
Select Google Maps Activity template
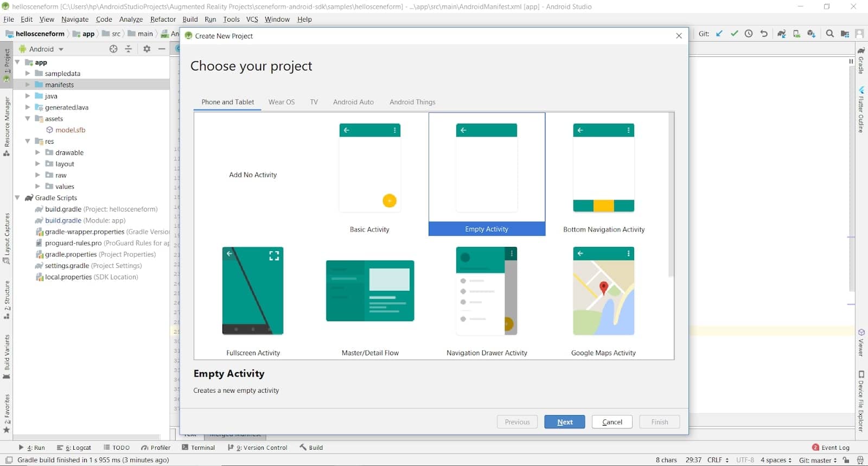pyautogui.click(x=604, y=299)
